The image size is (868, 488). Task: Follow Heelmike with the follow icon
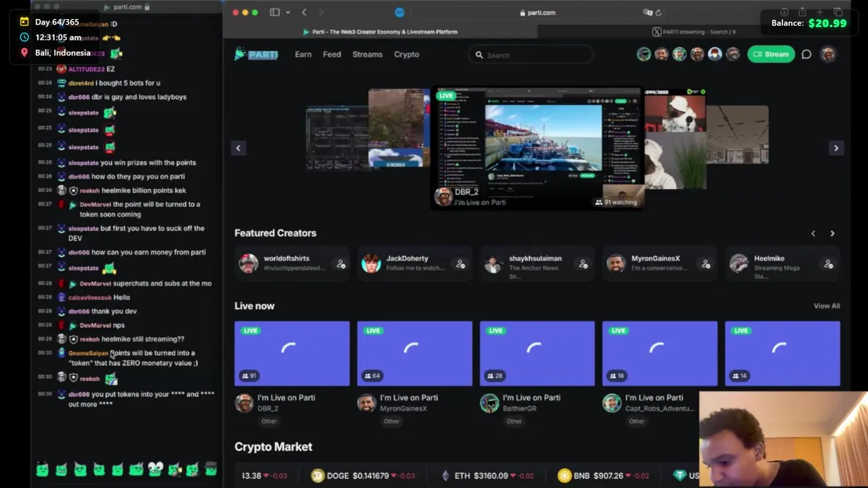828,264
